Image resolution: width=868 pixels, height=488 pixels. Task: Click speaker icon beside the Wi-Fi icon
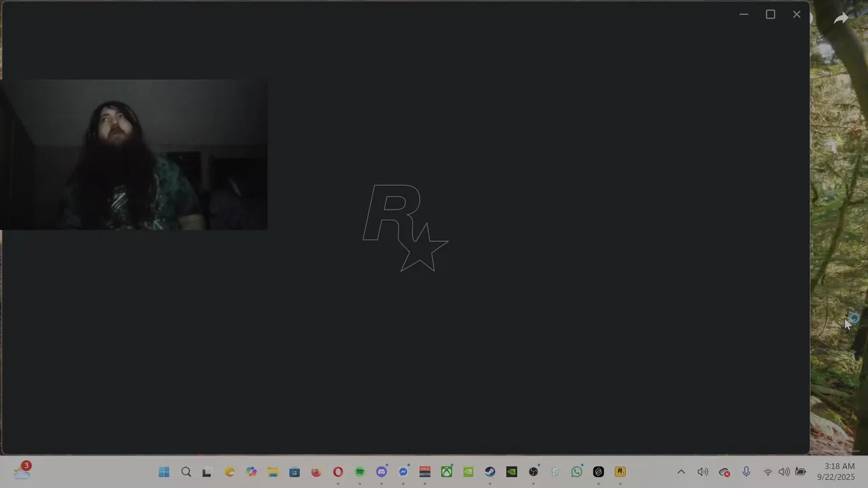(x=784, y=472)
